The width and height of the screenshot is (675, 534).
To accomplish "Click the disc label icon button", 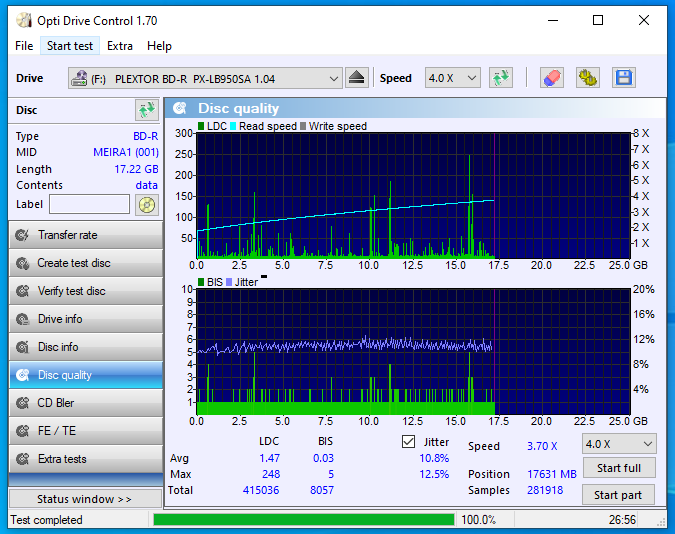I will pyautogui.click(x=147, y=205).
